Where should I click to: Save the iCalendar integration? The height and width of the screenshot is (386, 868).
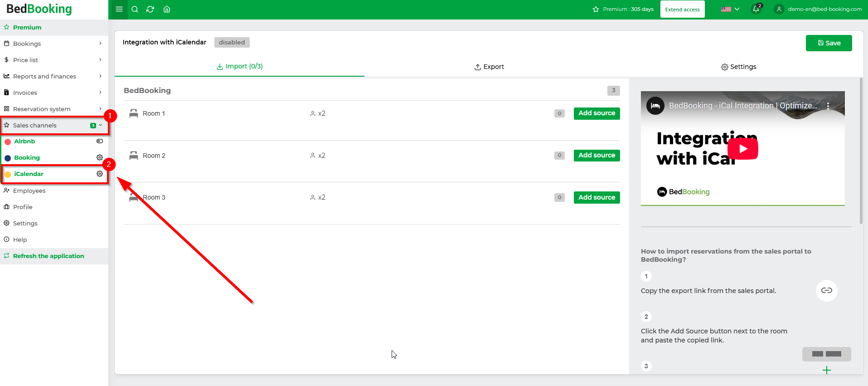pos(829,43)
